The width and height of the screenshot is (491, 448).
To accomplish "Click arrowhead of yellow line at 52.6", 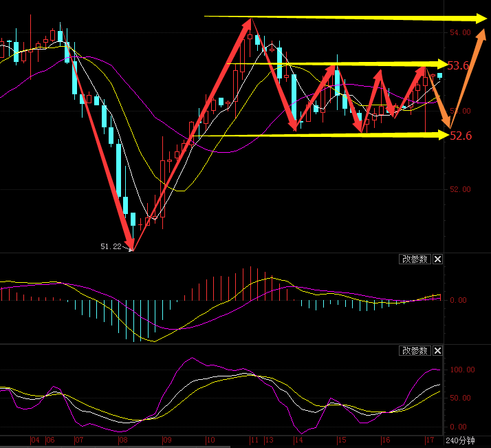I will coord(439,135).
